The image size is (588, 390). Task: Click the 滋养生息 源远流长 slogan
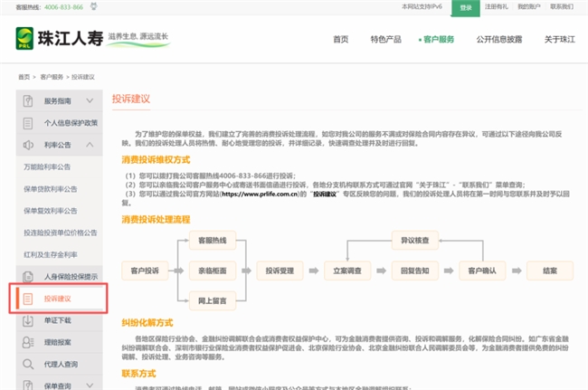coord(138,36)
